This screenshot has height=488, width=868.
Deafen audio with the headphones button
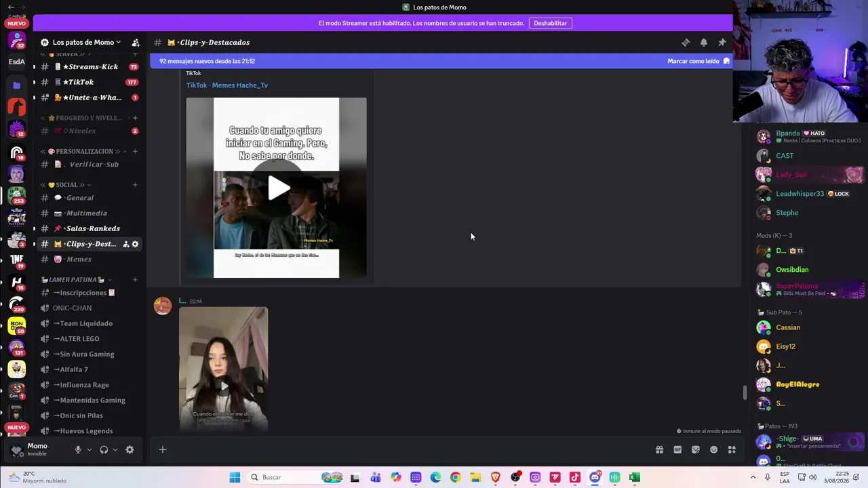(x=104, y=449)
